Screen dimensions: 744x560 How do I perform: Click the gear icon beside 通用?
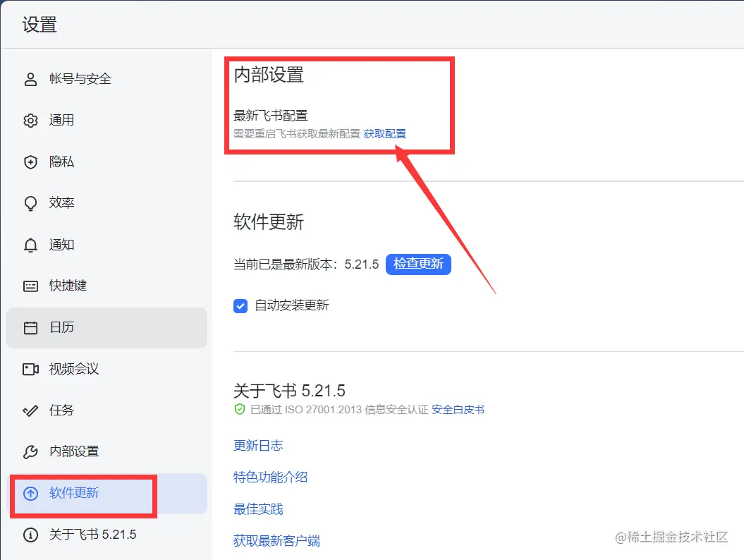click(x=30, y=121)
